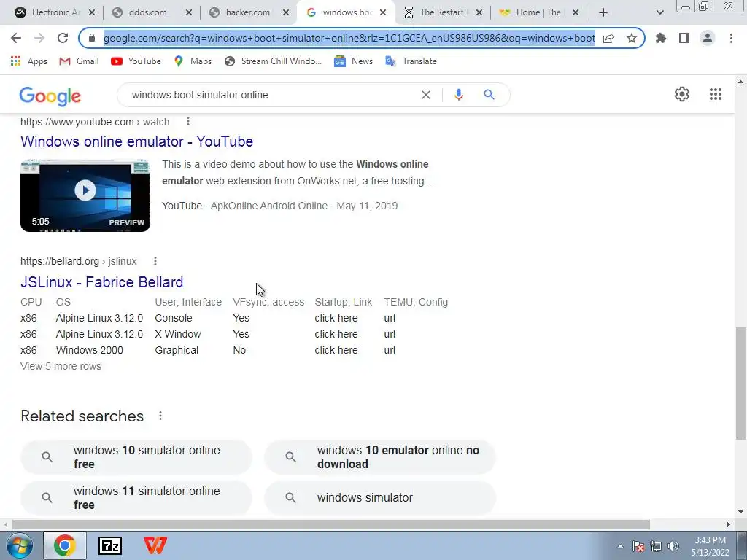This screenshot has height=560, width=747.
Task: Open the Apps bookmark shortcut
Action: click(28, 61)
